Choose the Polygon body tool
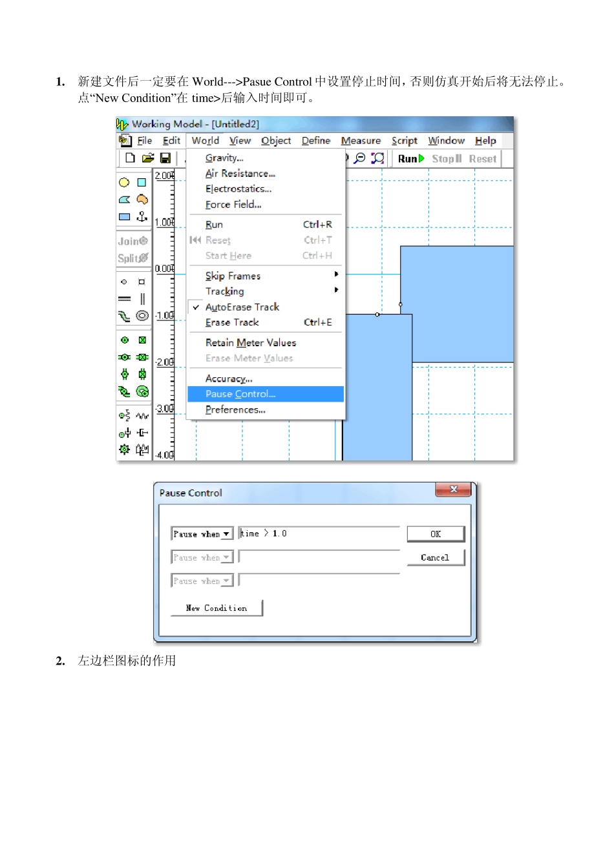 click(x=124, y=200)
